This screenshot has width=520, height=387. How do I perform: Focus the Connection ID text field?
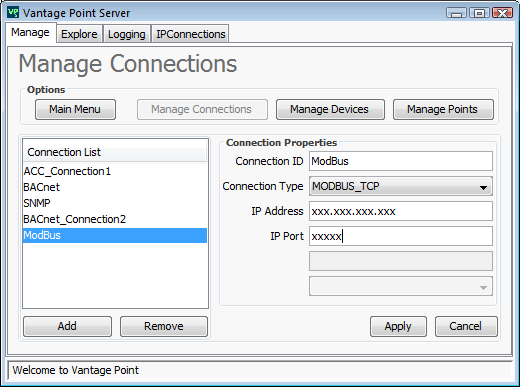tap(401, 161)
